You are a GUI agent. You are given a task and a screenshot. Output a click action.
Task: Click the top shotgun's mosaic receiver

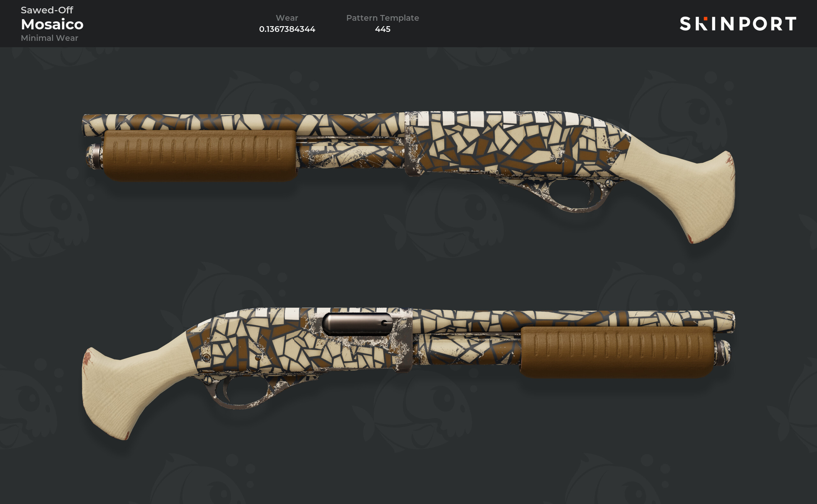pos(513,143)
